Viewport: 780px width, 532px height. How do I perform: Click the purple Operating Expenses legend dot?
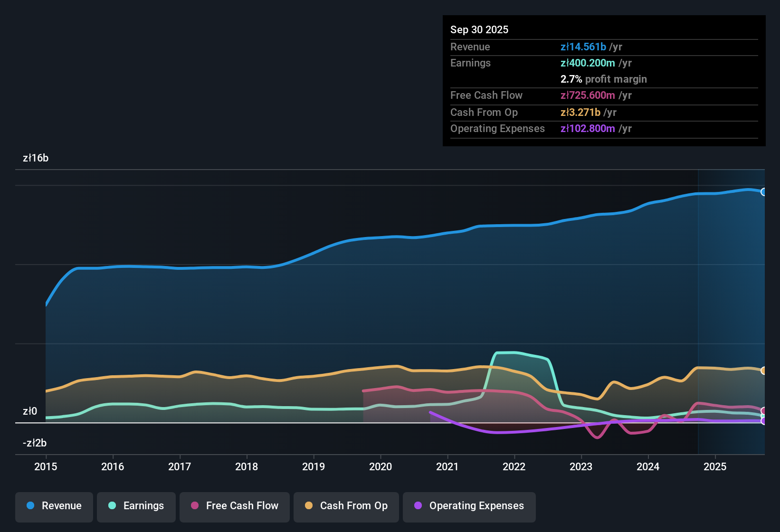point(418,506)
